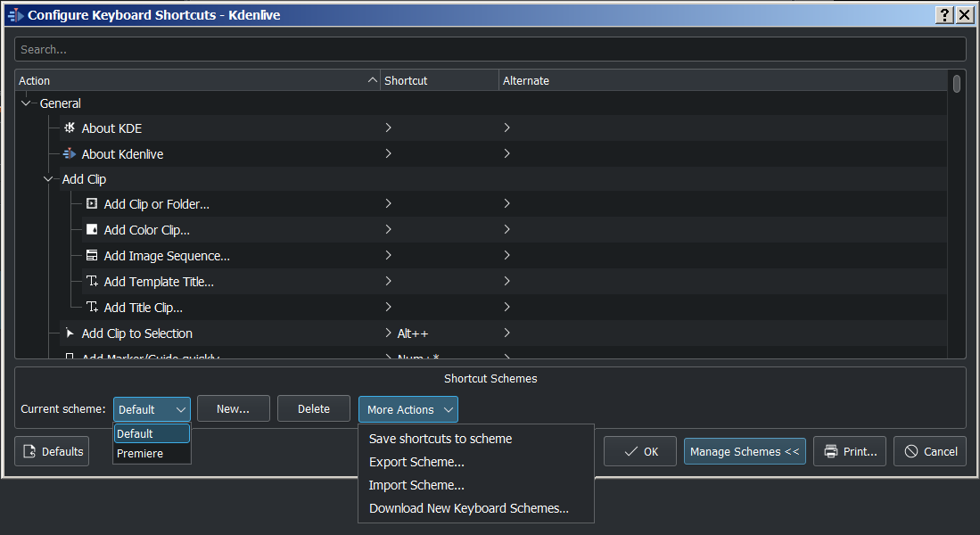Image resolution: width=980 pixels, height=535 pixels.
Task: Click the Defaults button
Action: [x=52, y=451]
